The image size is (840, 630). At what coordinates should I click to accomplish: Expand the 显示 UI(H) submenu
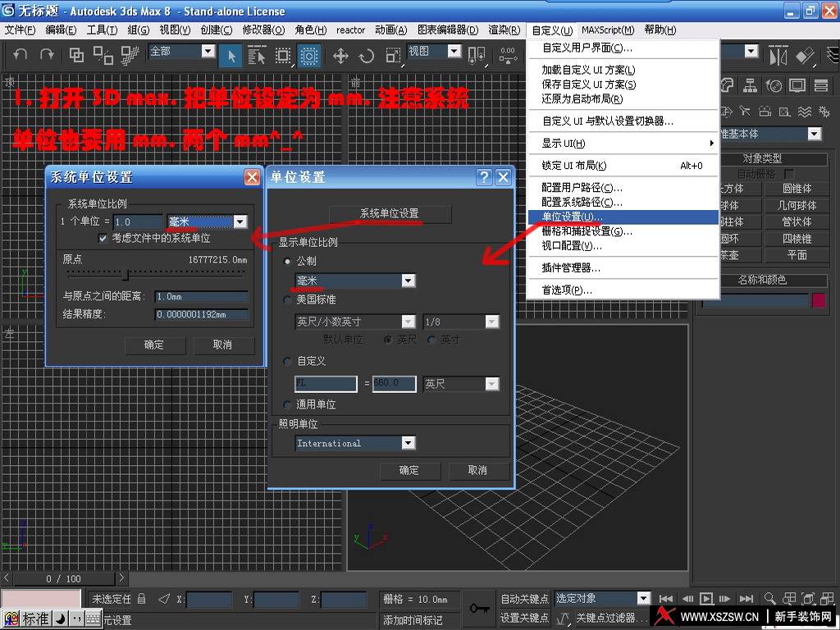point(623,143)
